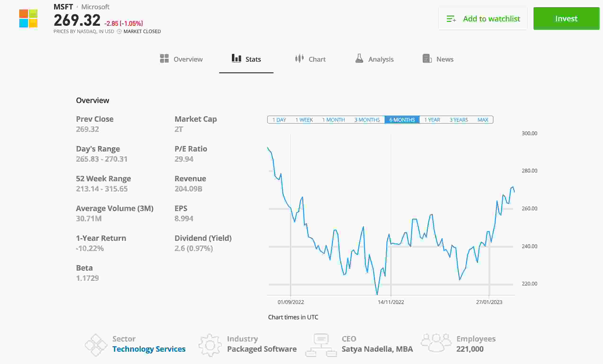
Task: Click the CEO org chart icon
Action: point(321,345)
